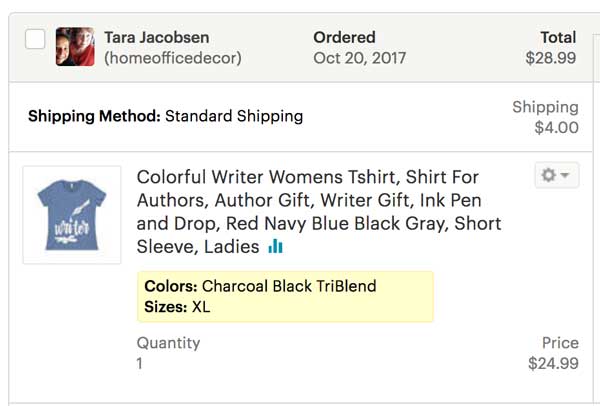Select the Sizes XL variation text

[x=177, y=307]
